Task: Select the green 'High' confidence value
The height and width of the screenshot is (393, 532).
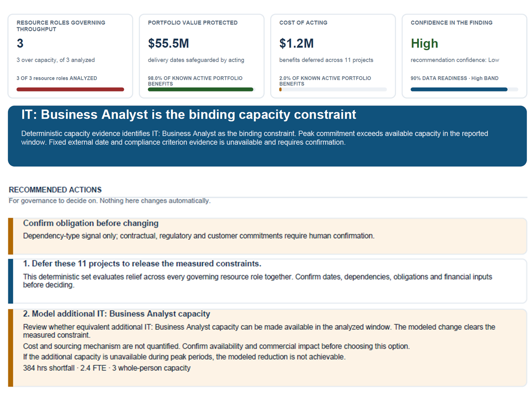Action: (424, 43)
